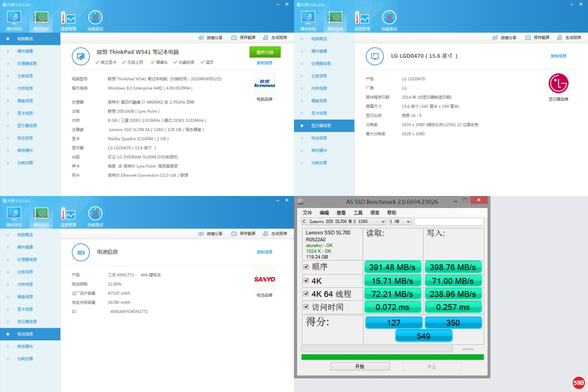Image resolution: width=588 pixels, height=392 pixels.
Task: Select 电池信息 in the top-right window sidebar
Action: click(x=324, y=138)
